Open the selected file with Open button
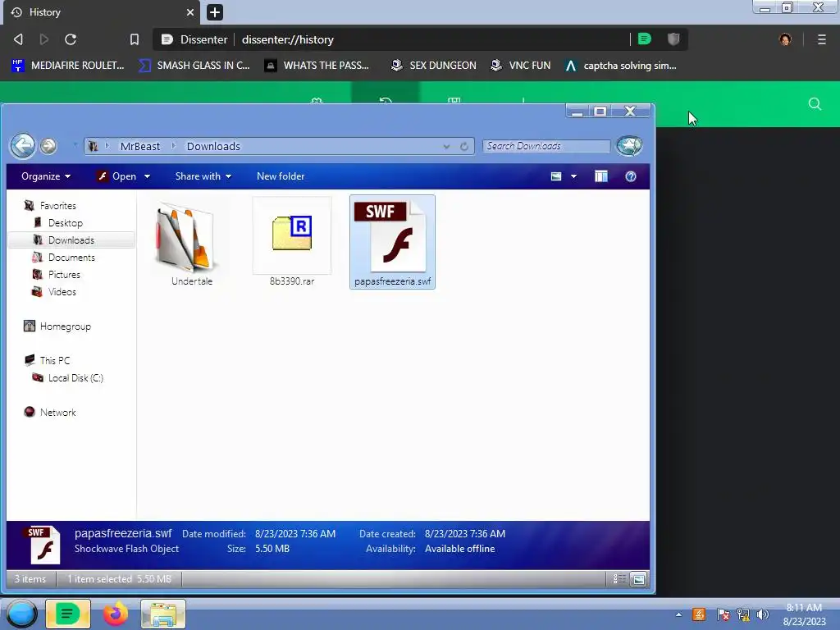Viewport: 840px width, 630px height. point(116,176)
